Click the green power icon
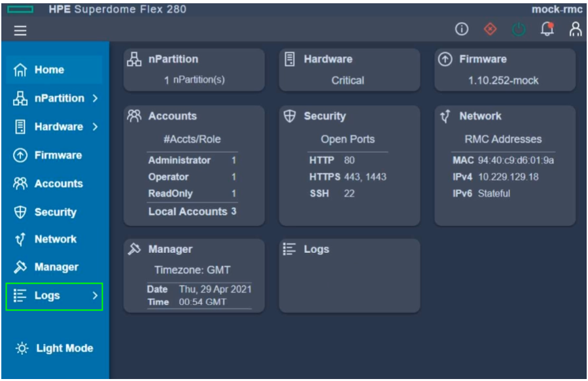 [519, 29]
